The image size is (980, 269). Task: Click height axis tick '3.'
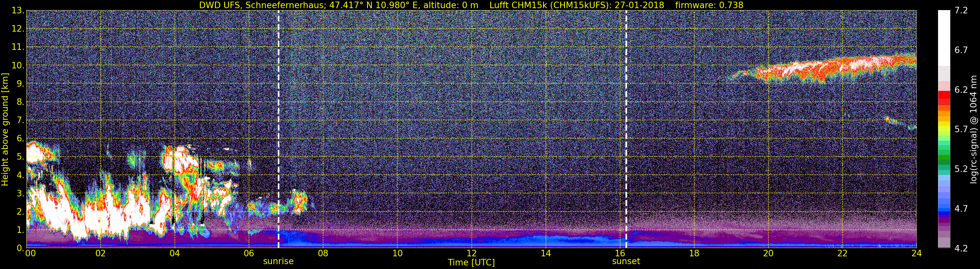coord(20,193)
